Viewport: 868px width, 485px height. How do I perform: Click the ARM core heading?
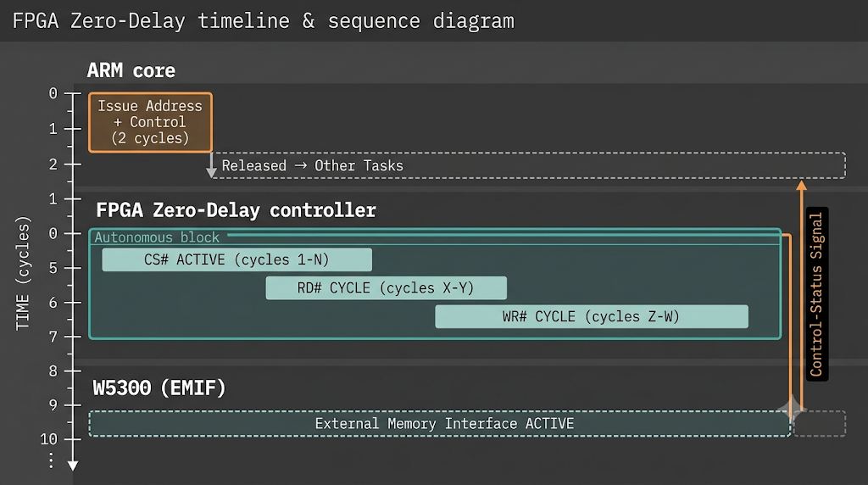coord(131,70)
